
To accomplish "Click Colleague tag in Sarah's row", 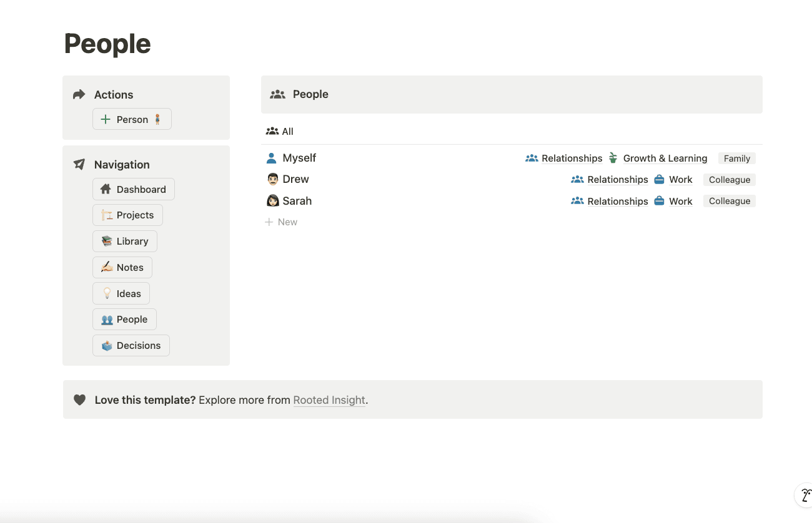I will coord(729,201).
